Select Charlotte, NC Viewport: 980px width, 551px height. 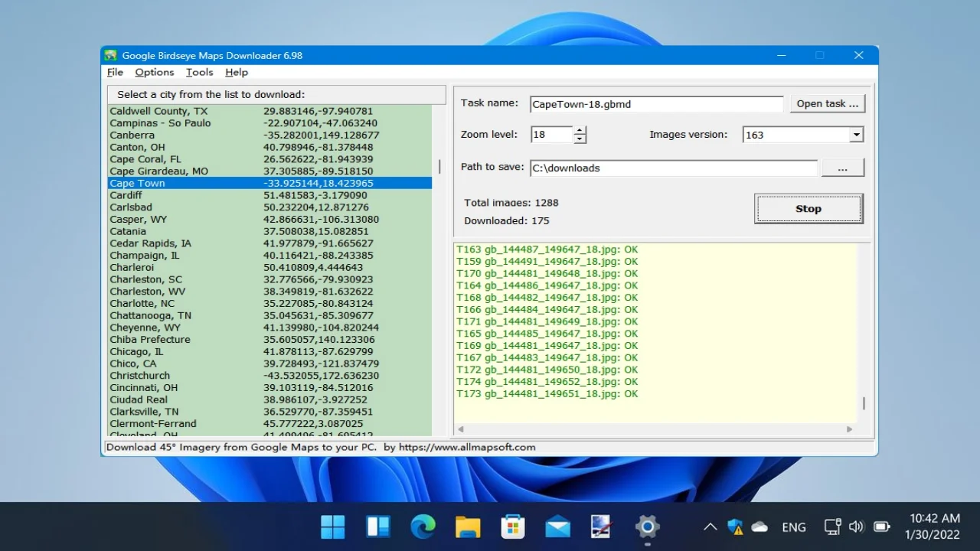[x=269, y=304]
